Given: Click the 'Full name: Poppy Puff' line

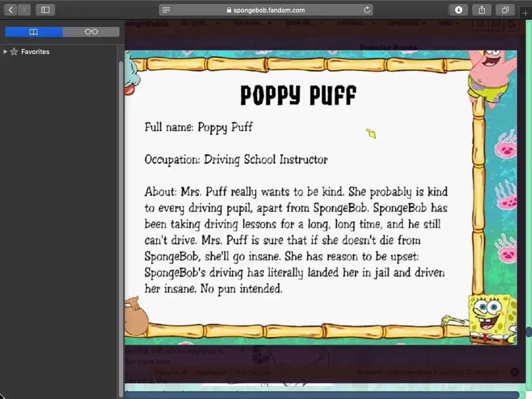Looking at the screenshot, I should [198, 127].
